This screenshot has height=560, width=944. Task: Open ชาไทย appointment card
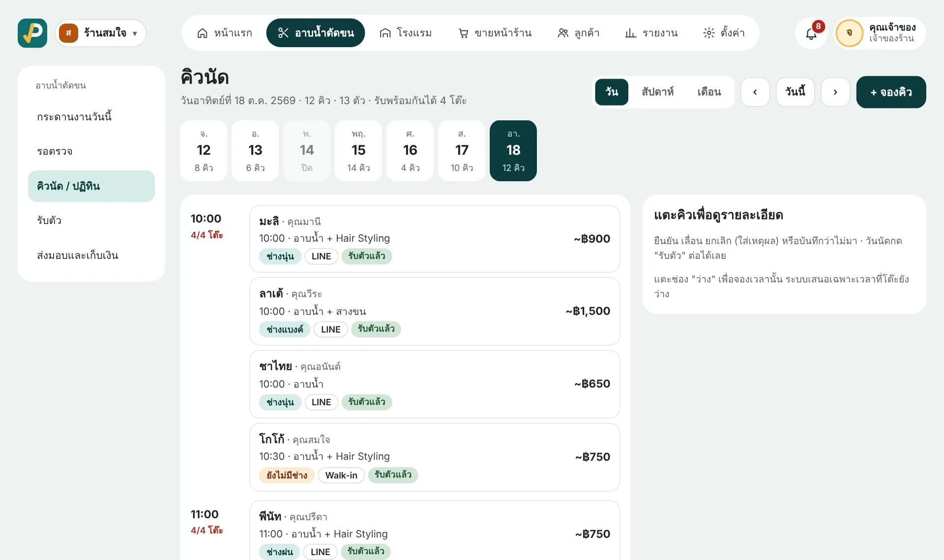click(x=435, y=384)
